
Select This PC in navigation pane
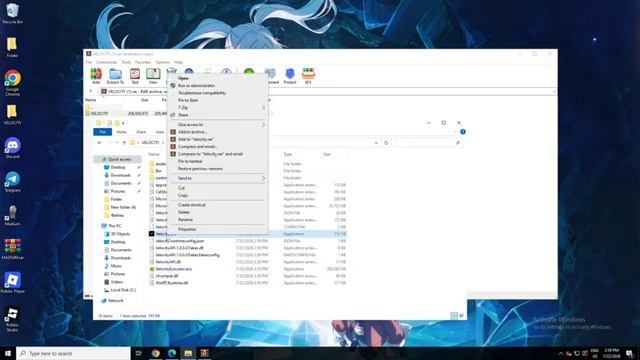(x=115, y=226)
